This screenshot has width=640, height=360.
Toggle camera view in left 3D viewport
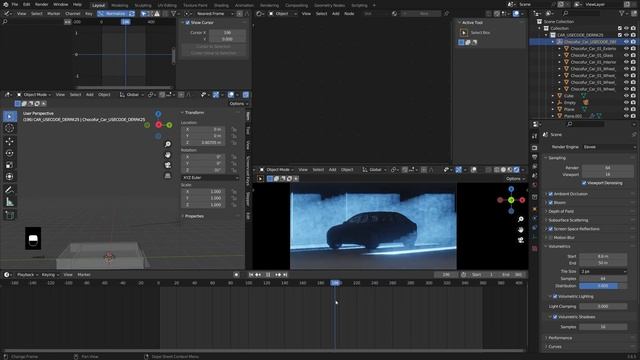[168, 165]
